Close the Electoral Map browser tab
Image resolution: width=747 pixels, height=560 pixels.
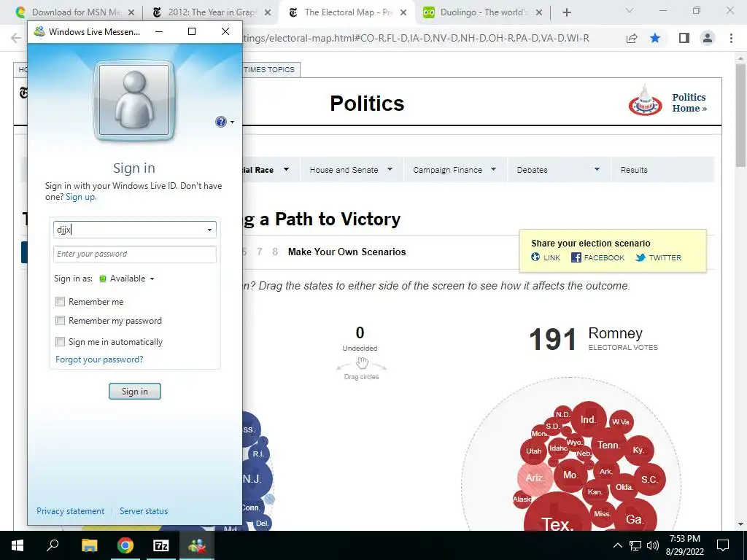[x=403, y=13]
